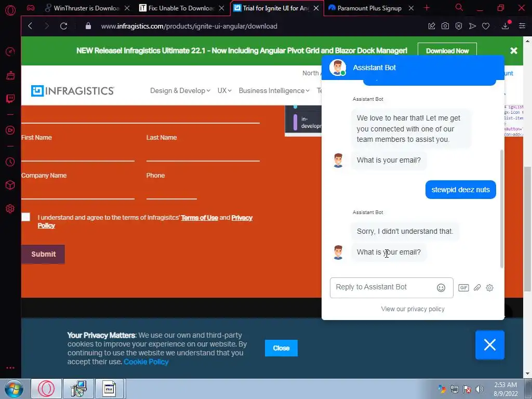The image size is (532, 399).
Task: Open Settings gear in Opera sidebar
Action: [10, 208]
